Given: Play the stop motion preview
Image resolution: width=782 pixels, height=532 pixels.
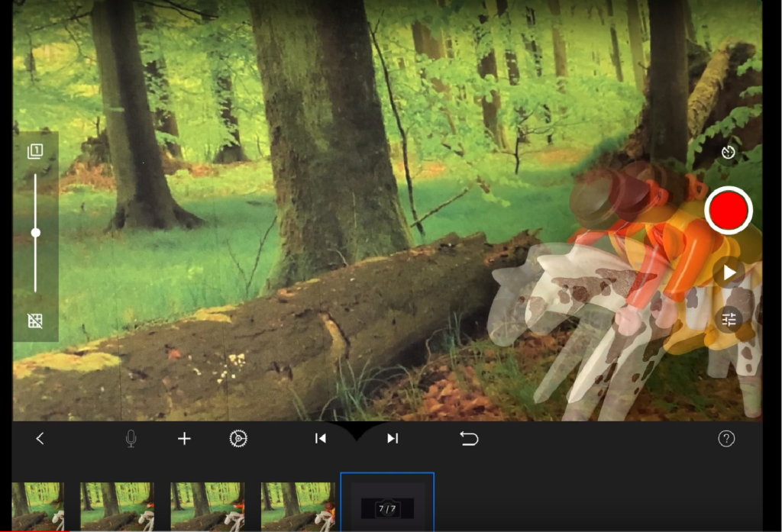Looking at the screenshot, I should [x=729, y=272].
